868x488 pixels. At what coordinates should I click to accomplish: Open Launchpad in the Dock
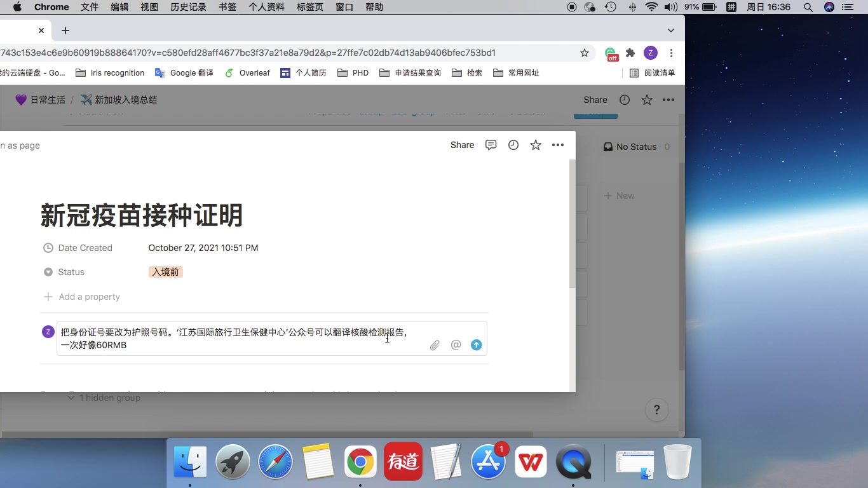(x=233, y=461)
